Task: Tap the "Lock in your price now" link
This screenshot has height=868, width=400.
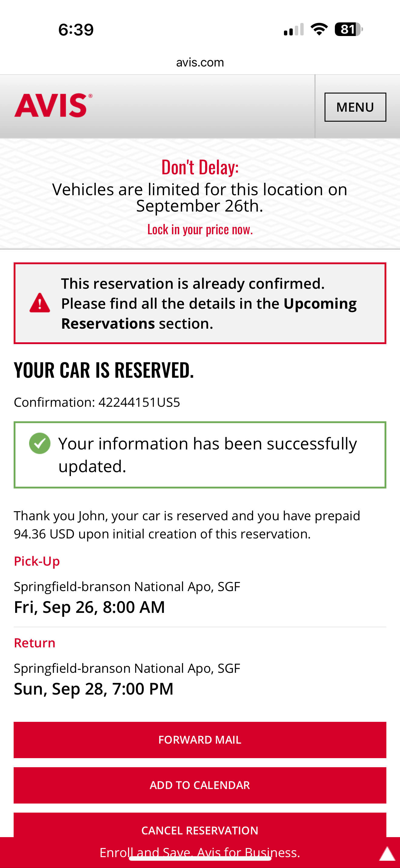Action: 200,229
